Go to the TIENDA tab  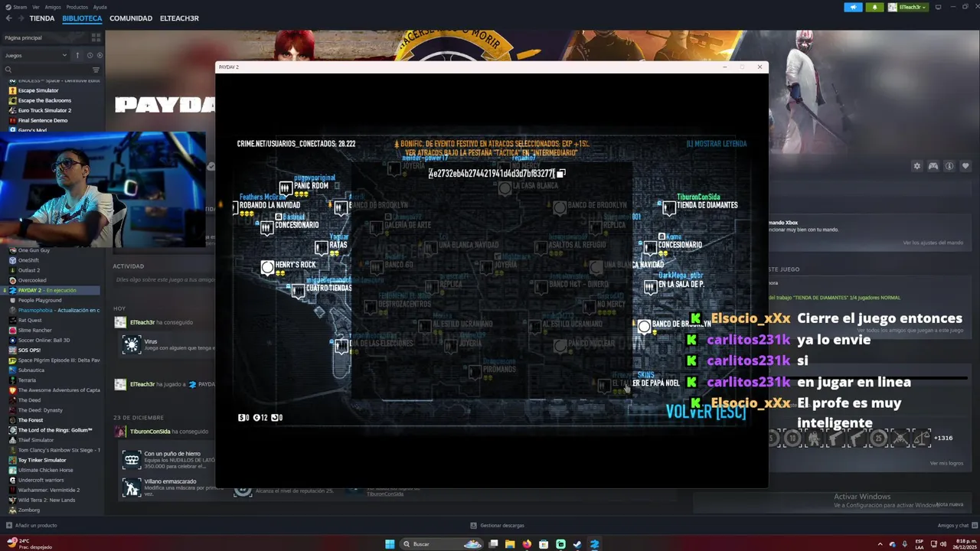click(x=42, y=18)
